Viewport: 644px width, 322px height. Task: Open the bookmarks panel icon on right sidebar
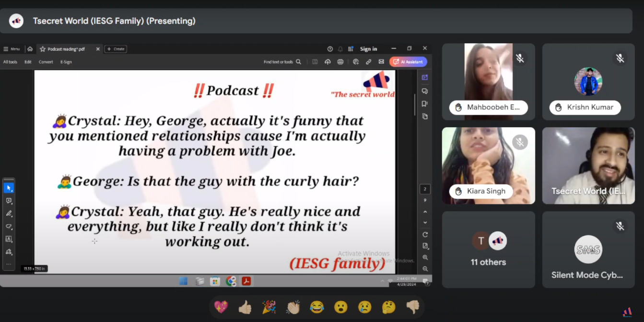pyautogui.click(x=425, y=104)
